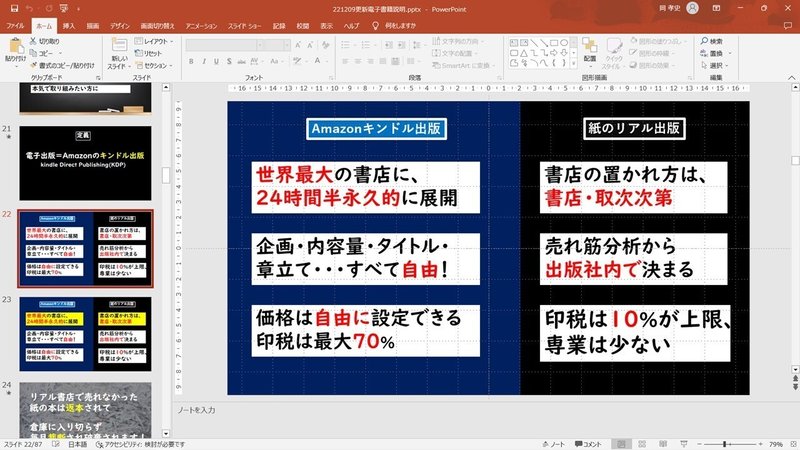Select the oval shape in shapes gallery
This screenshot has height=450, width=800.
[x=564, y=43]
